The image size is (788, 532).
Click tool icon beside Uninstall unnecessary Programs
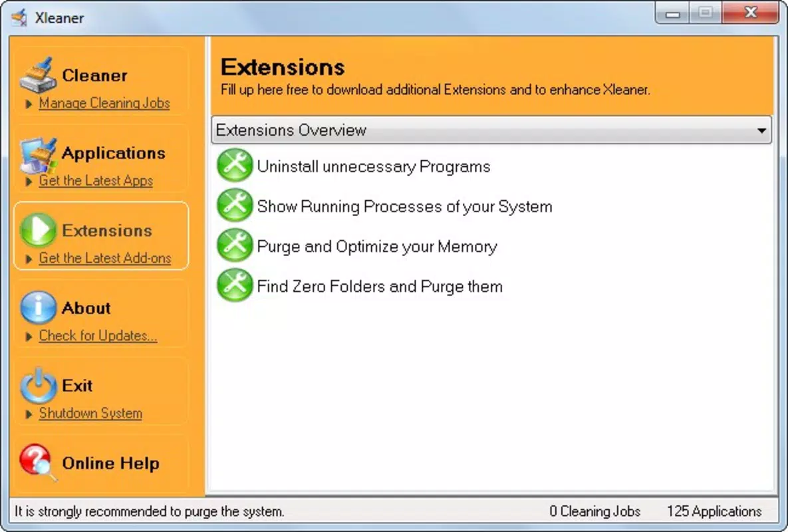(235, 166)
